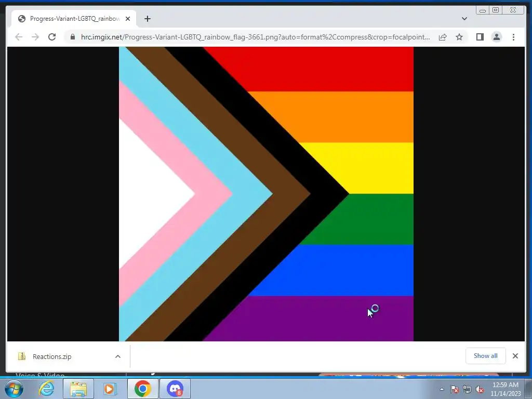532x399 pixels.
Task: Share this page from the address bar
Action: [x=443, y=37]
